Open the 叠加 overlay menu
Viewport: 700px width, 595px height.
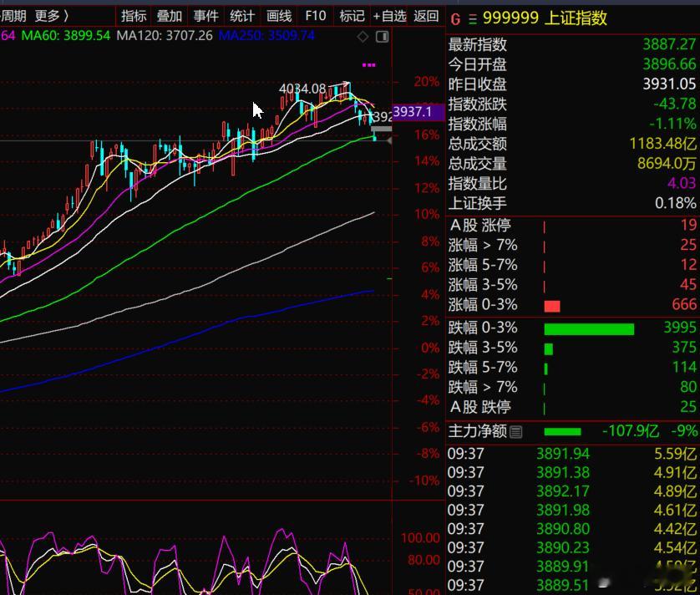pyautogui.click(x=170, y=16)
